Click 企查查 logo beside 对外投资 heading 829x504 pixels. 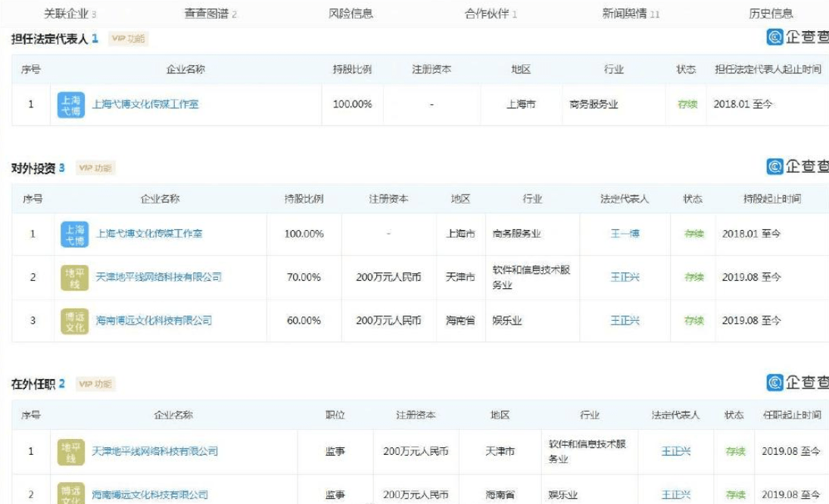click(797, 166)
